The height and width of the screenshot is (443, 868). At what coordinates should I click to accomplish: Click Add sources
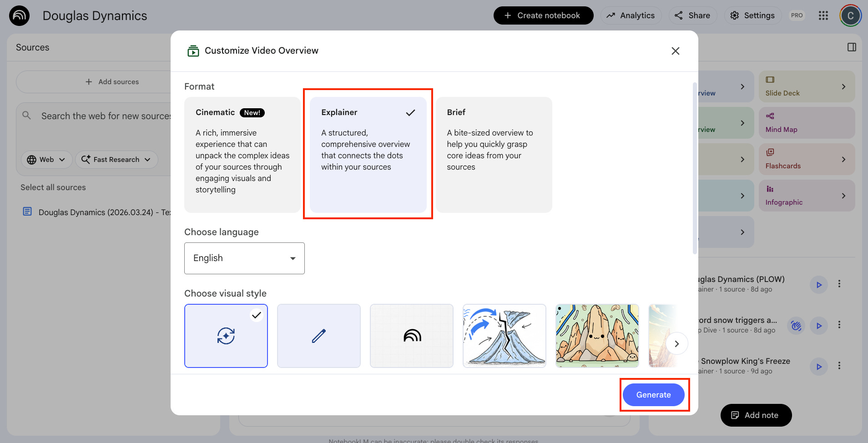pyautogui.click(x=112, y=82)
